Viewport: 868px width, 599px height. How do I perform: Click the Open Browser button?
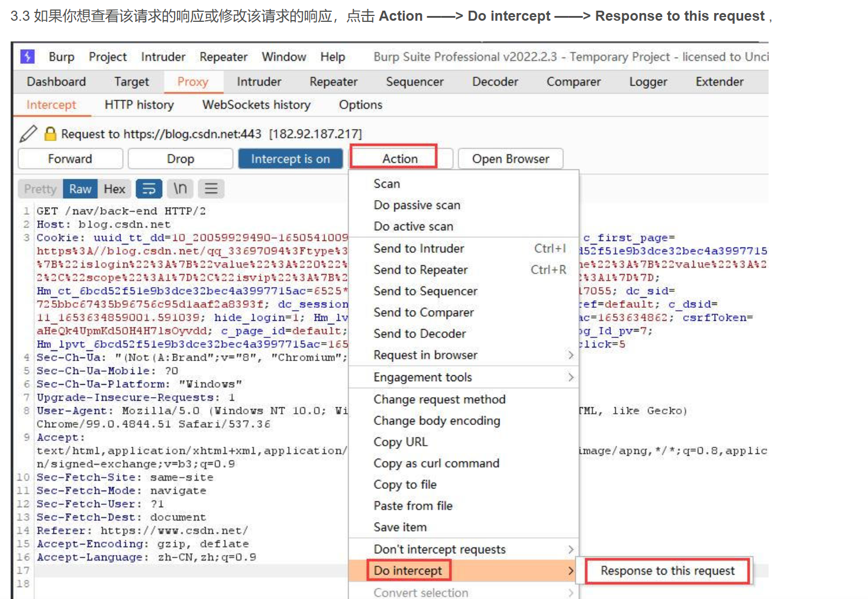pyautogui.click(x=510, y=159)
